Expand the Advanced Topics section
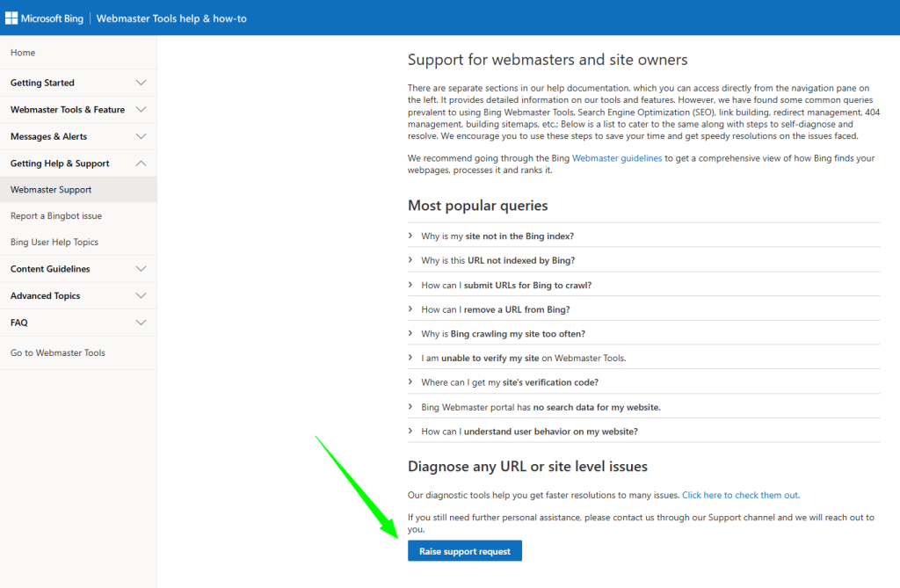900x588 pixels. coord(141,296)
